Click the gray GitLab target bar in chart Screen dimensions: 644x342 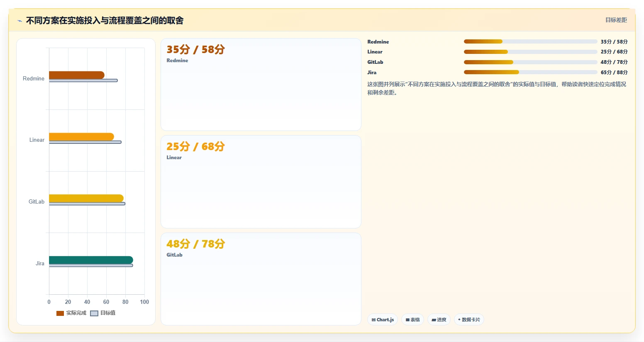(x=87, y=204)
